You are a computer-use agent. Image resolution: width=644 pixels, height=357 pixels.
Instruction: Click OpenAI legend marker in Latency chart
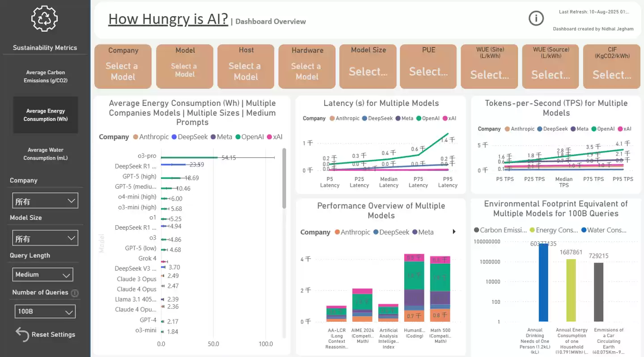pyautogui.click(x=419, y=118)
